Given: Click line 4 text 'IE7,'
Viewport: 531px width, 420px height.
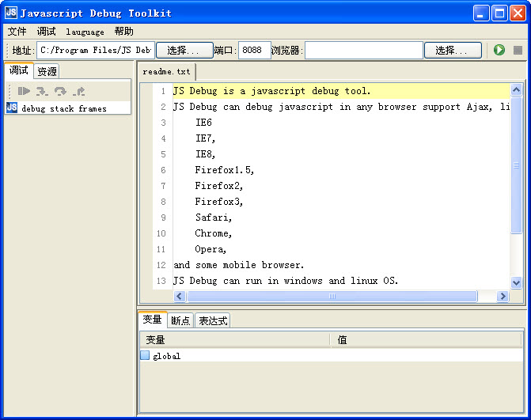Looking at the screenshot, I should click(205, 138).
